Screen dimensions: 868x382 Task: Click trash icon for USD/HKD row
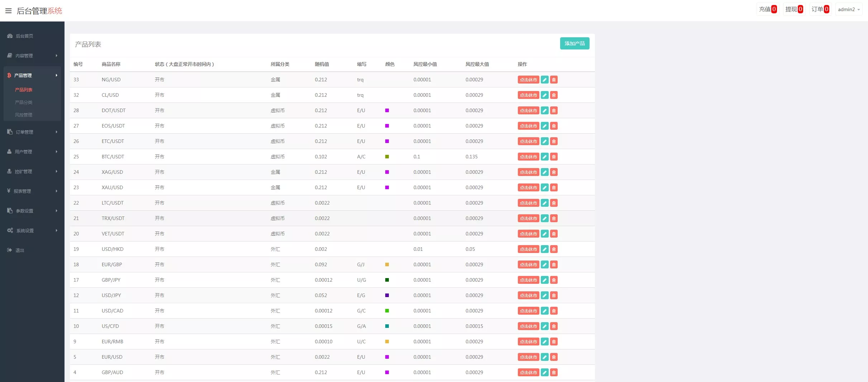pyautogui.click(x=554, y=249)
